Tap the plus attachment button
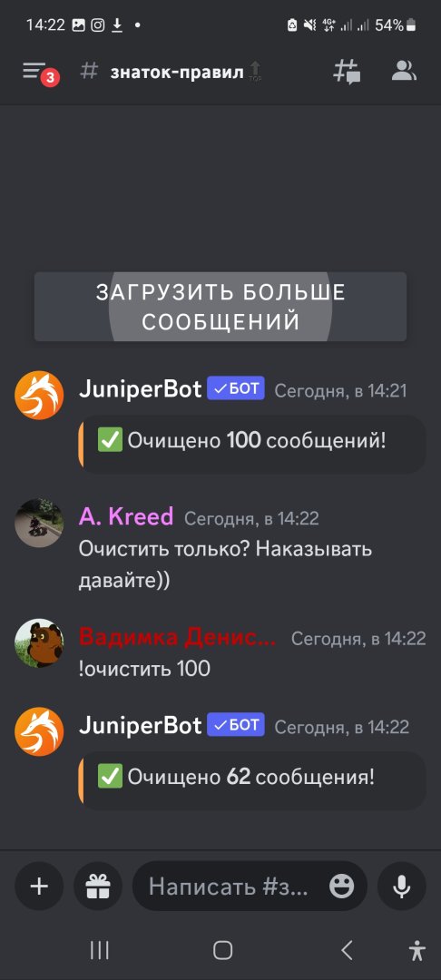Image resolution: width=441 pixels, height=980 pixels. tap(39, 887)
